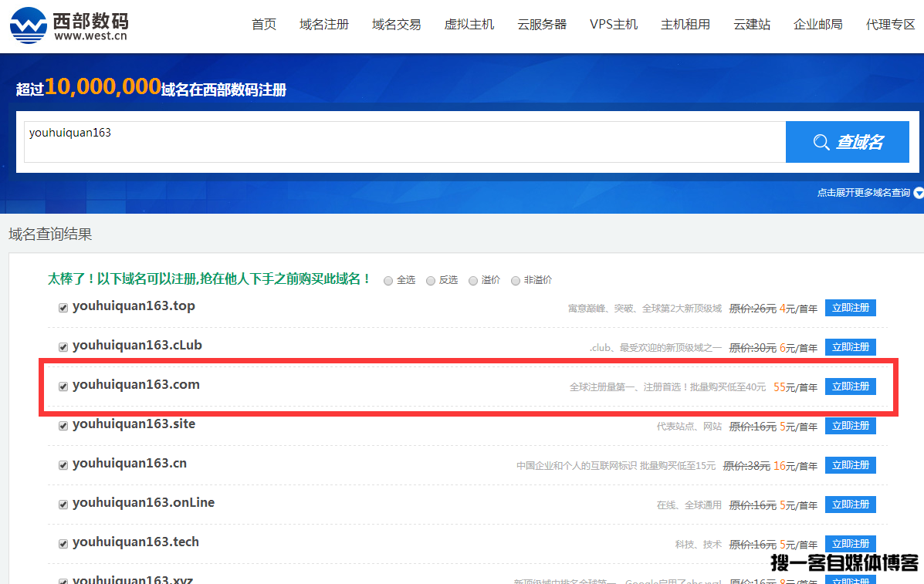Viewport: 924px width, 584px height.
Task: Navigate to 企业邮局 page
Action: coord(818,25)
